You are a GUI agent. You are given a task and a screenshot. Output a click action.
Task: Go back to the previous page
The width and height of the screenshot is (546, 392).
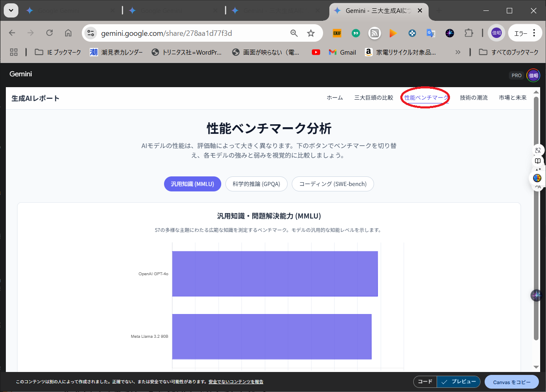point(12,33)
